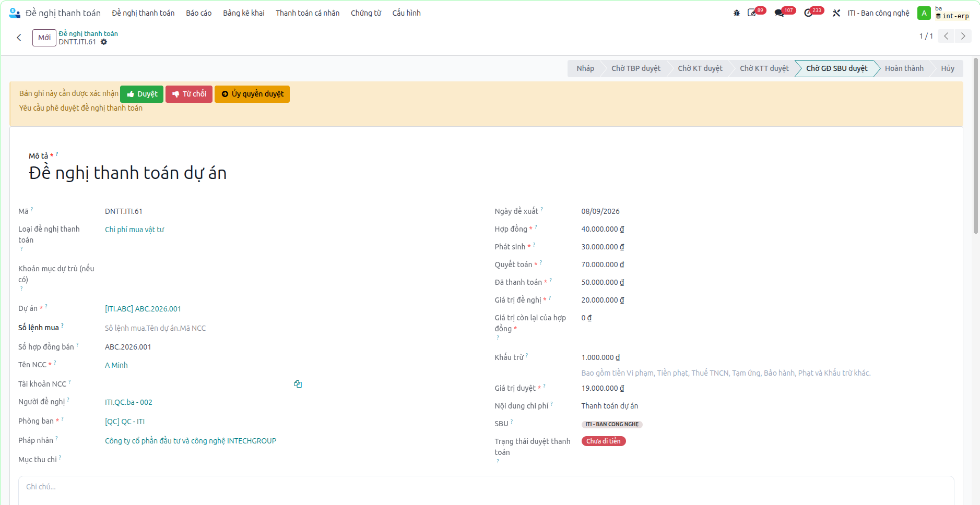Open the A Minh supplier link
Viewport: 980px width, 505px height.
pos(116,365)
